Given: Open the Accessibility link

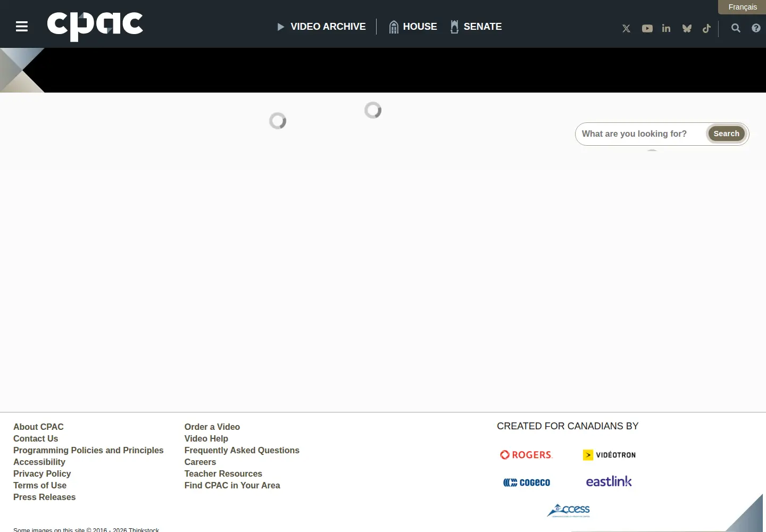Looking at the screenshot, I should coord(39,462).
